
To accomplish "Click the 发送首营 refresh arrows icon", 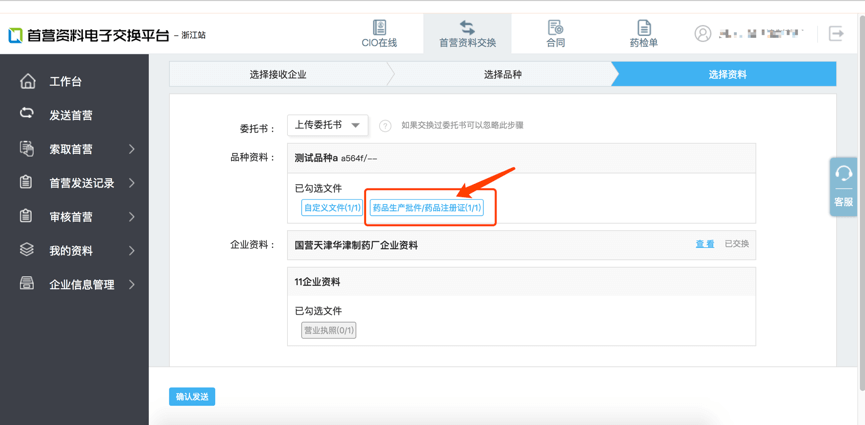I will coord(26,113).
